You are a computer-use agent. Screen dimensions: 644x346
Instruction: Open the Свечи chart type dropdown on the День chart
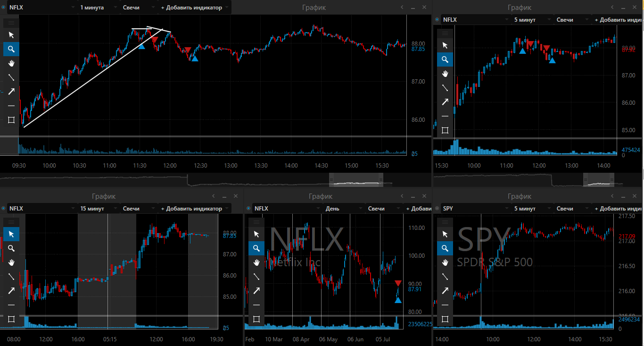click(384, 208)
